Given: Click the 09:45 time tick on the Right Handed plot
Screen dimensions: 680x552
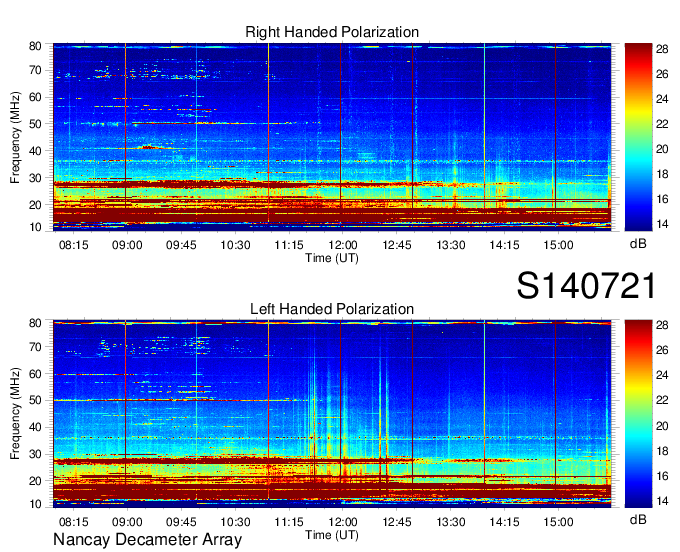Looking at the screenshot, I should click(181, 245).
